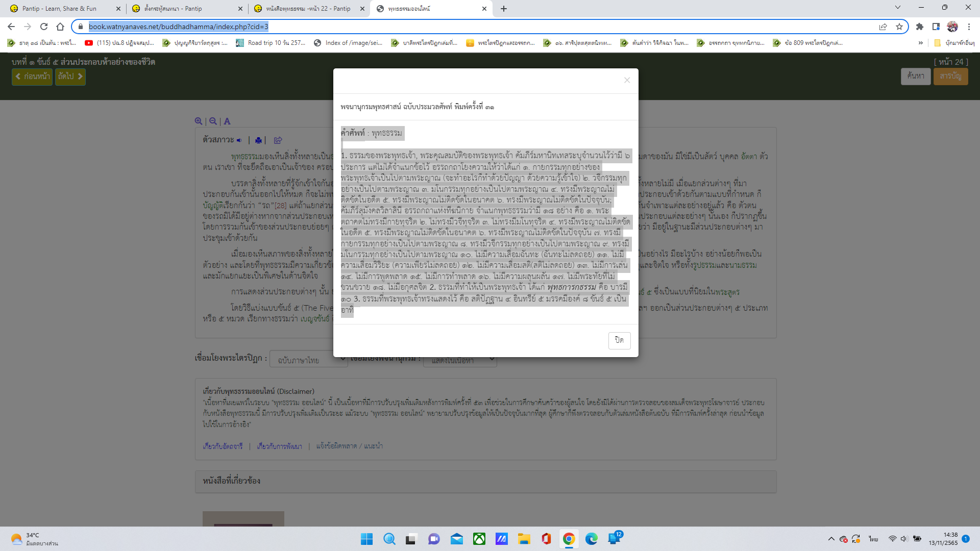This screenshot has height=551, width=980.
Task: Open a new browser tab
Action: pyautogui.click(x=504, y=9)
